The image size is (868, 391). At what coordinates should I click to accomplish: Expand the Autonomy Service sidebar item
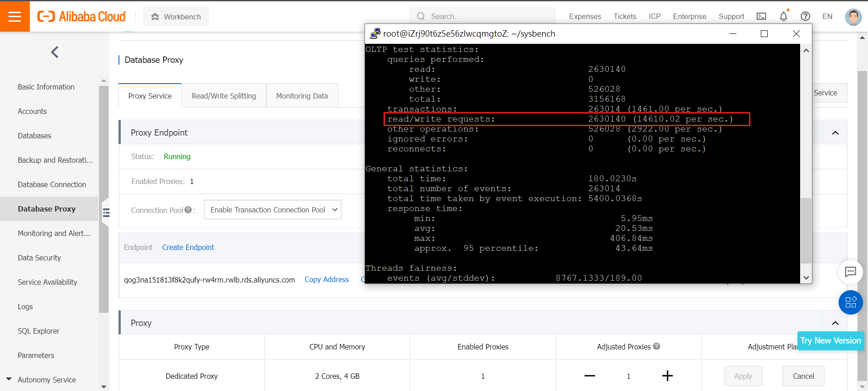pyautogui.click(x=9, y=379)
